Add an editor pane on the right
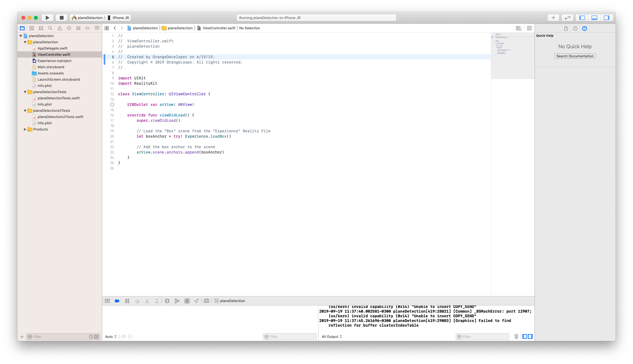633x364 pixels. pos(529,28)
